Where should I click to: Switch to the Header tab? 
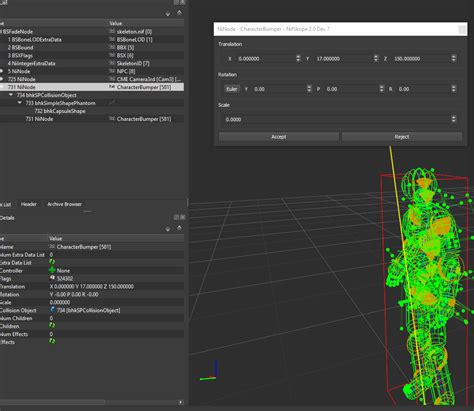coord(29,204)
